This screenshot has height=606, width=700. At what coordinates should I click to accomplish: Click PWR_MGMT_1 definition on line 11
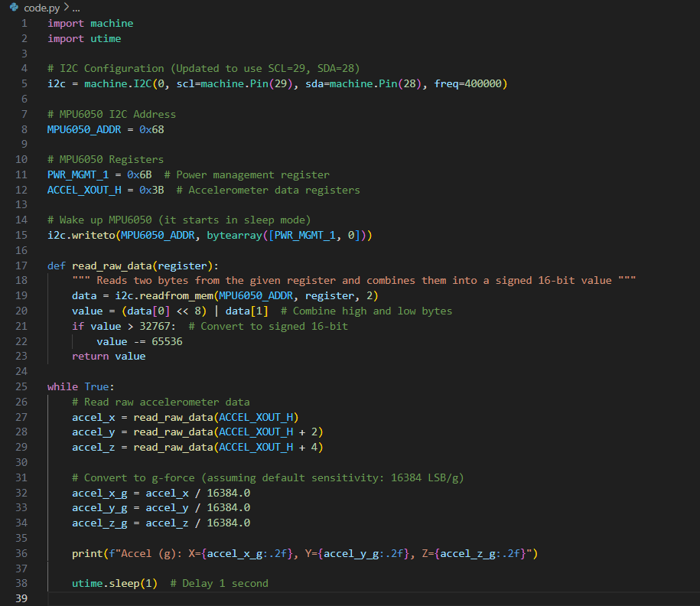(77, 174)
